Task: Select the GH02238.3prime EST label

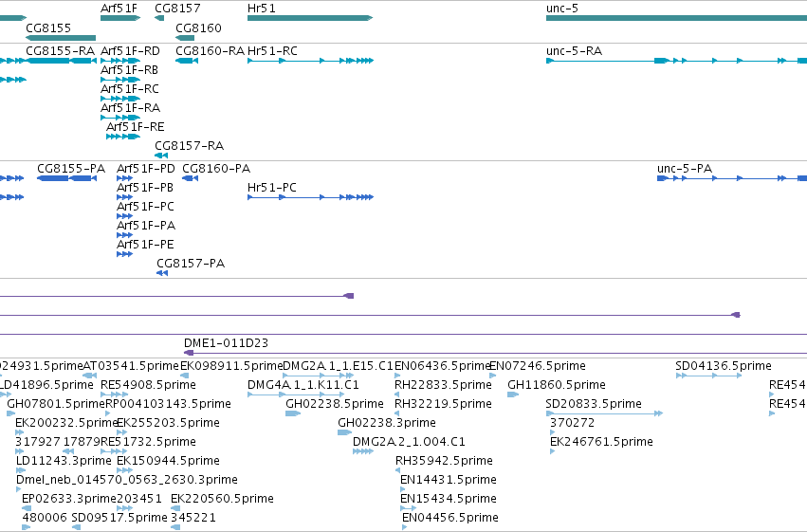Action: (387, 423)
